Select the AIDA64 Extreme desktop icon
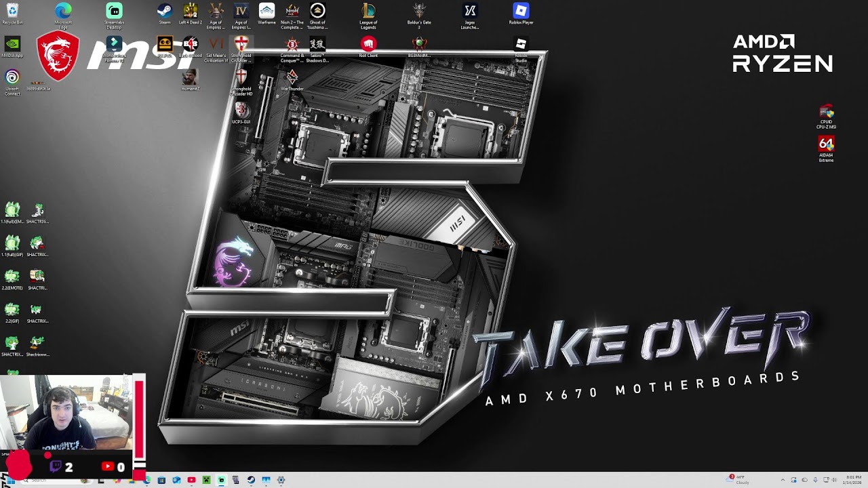The height and width of the screenshot is (488, 868). (826, 149)
